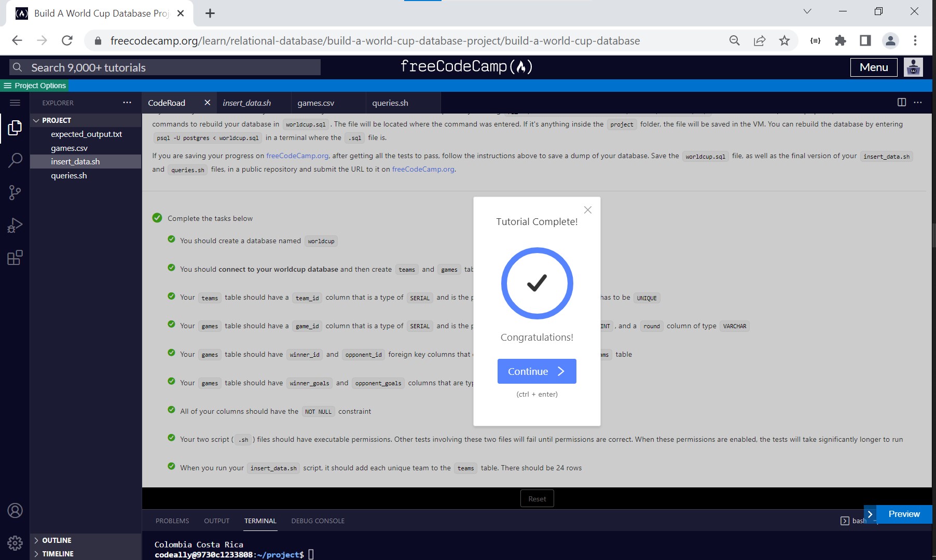Select the TERMINAL panel tab
Image resolution: width=936 pixels, height=560 pixels.
point(260,521)
